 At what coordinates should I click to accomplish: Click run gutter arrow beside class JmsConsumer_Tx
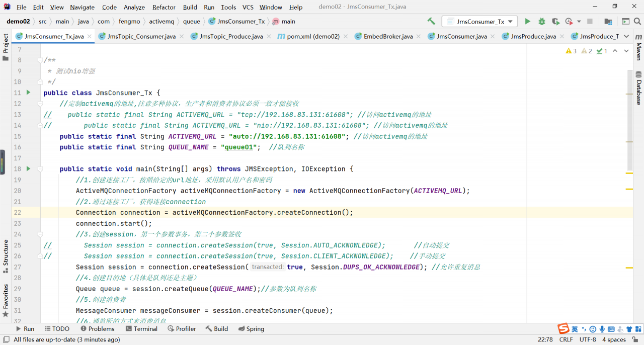coord(28,93)
